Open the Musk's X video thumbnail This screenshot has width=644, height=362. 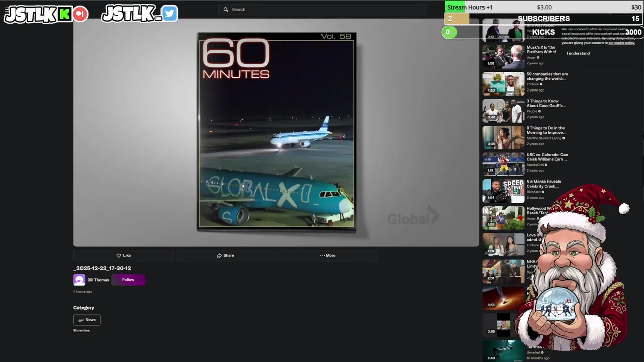[504, 57]
